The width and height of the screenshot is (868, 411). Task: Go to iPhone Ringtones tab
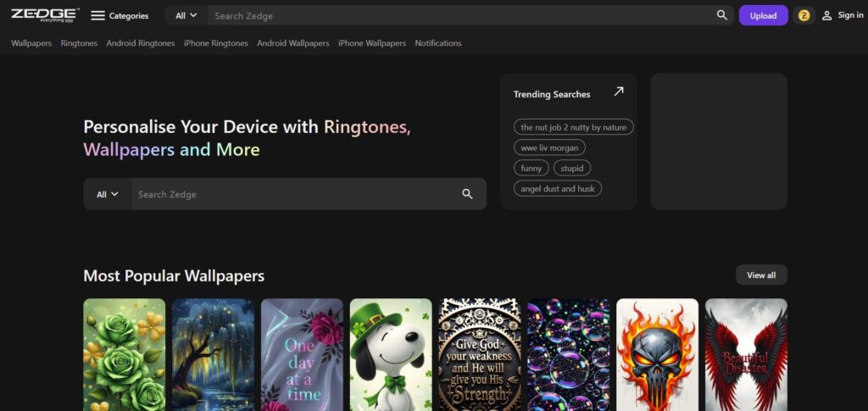click(215, 43)
